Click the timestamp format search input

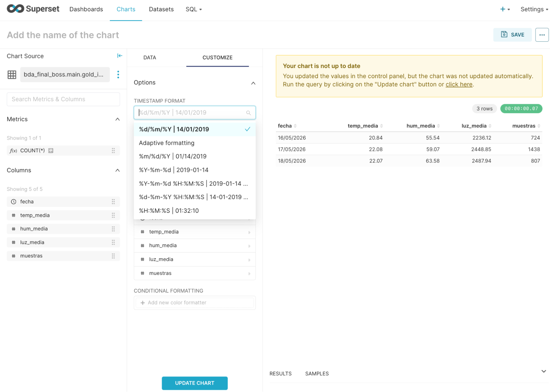point(195,113)
